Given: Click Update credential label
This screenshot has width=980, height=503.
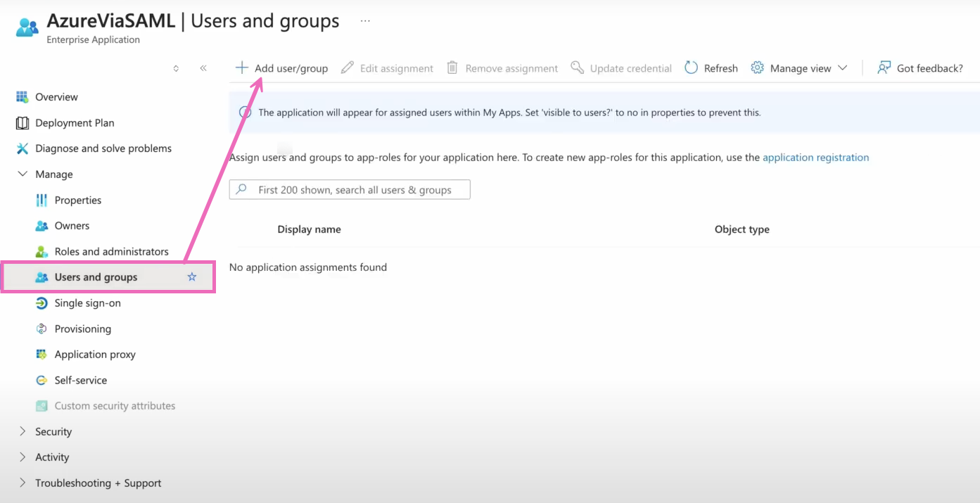Looking at the screenshot, I should coord(631,68).
